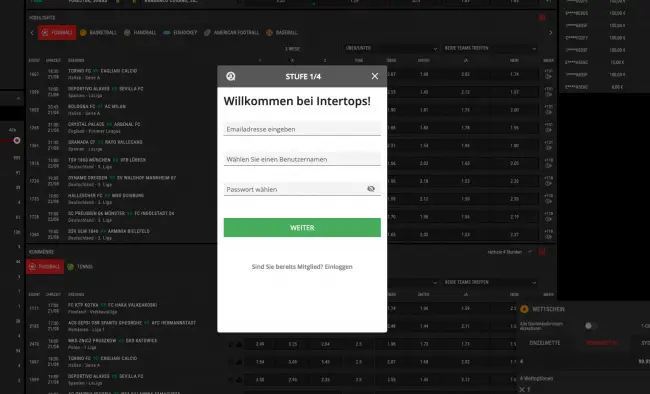Click the basketball ball icon
650x394 pixels.
pos(83,33)
